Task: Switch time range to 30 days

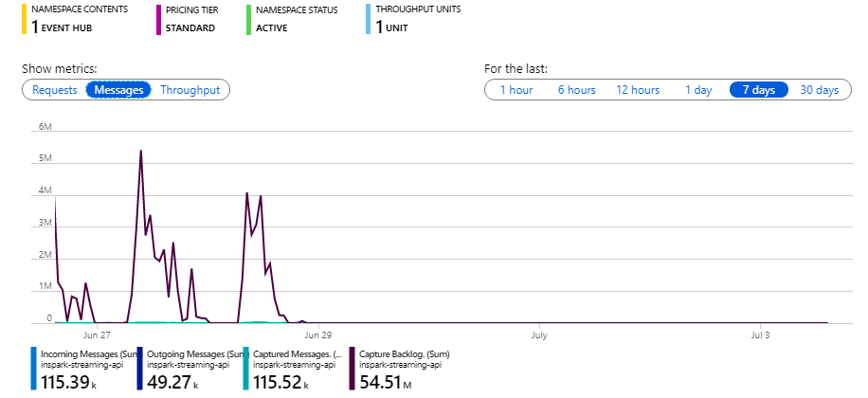Action: click(819, 90)
